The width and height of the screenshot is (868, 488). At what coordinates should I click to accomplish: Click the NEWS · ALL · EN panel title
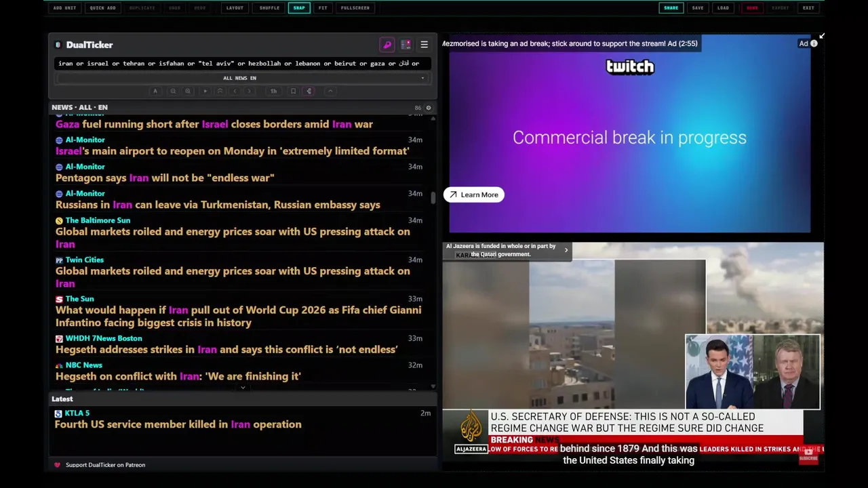coord(79,108)
